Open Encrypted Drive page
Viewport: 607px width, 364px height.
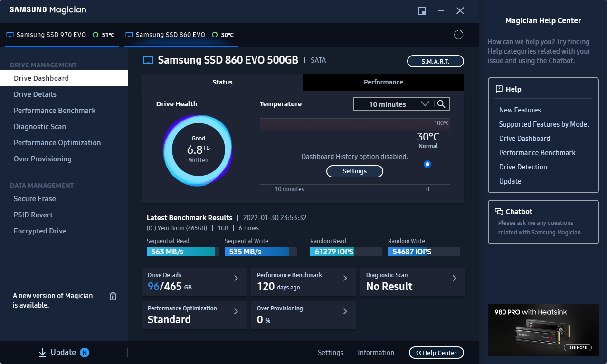[x=64, y=231]
